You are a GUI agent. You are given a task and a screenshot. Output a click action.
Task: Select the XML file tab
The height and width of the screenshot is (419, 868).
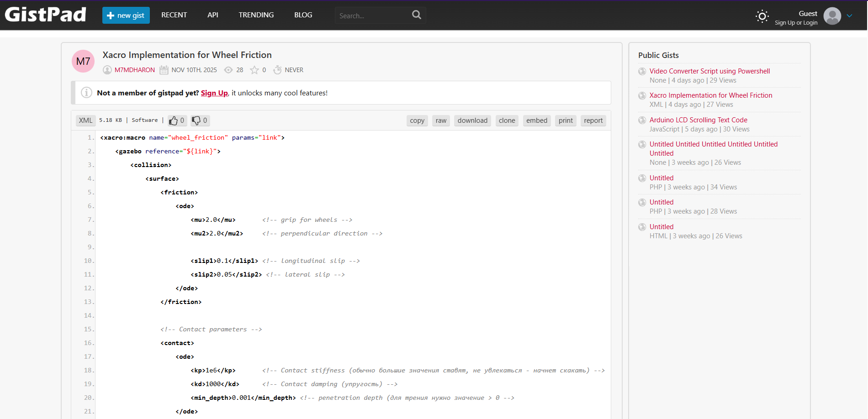[85, 120]
